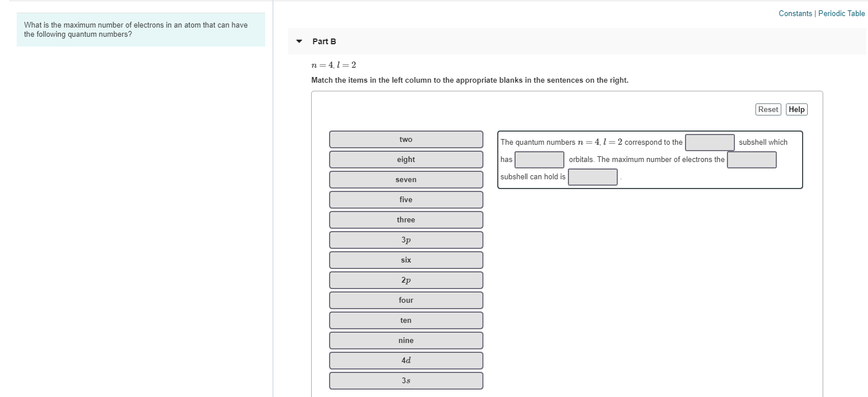
Task: Open the Help dialog
Action: 796,109
